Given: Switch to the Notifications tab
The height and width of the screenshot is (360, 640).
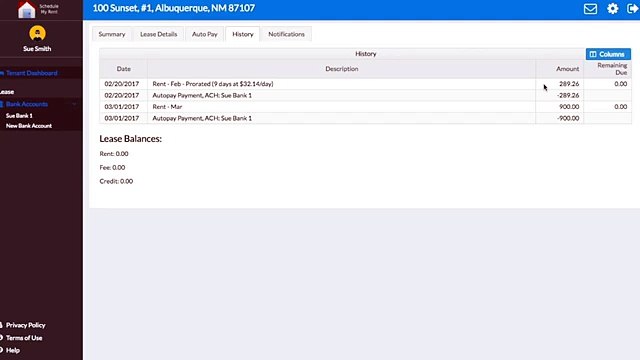Looking at the screenshot, I should [286, 34].
